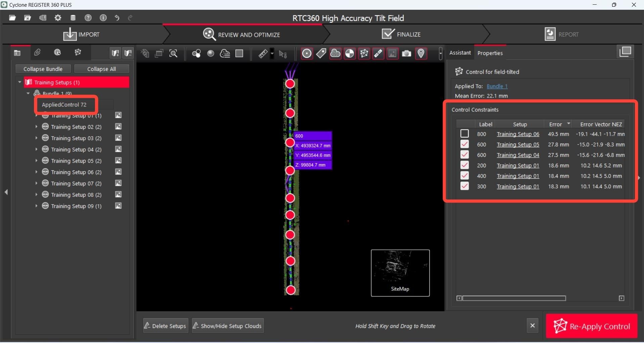Image resolution: width=644 pixels, height=343 pixels.
Task: Go to the FINALIZE step
Action: tap(401, 34)
